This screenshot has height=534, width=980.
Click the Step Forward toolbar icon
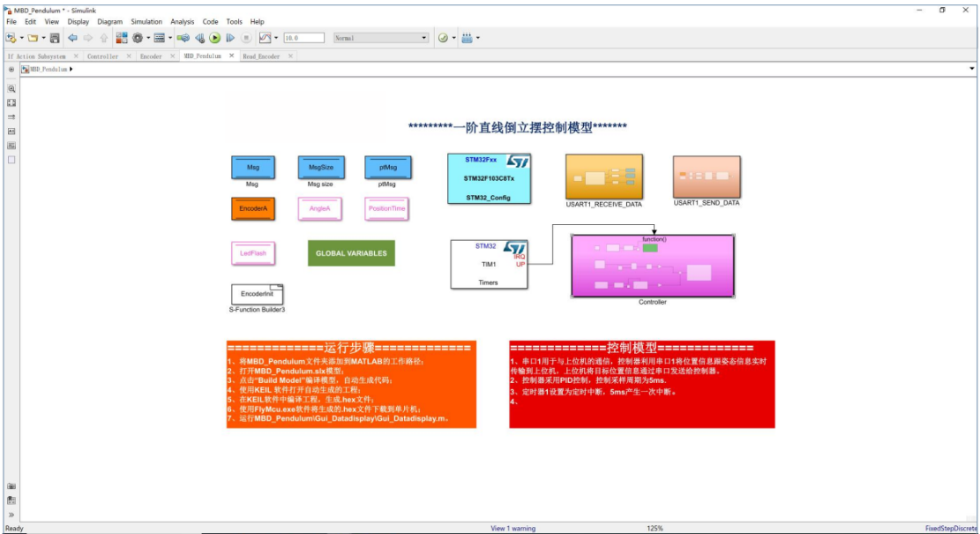230,38
